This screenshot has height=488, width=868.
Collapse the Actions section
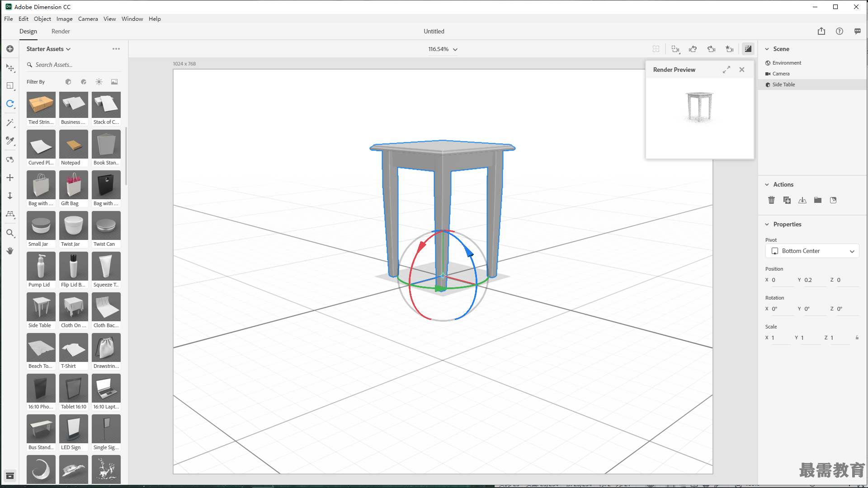767,184
